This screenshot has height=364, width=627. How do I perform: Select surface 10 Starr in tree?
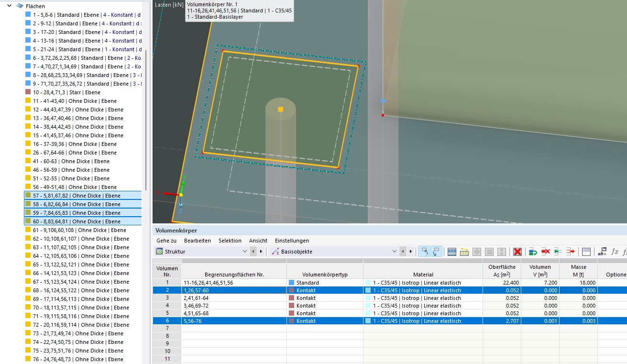click(x=66, y=92)
